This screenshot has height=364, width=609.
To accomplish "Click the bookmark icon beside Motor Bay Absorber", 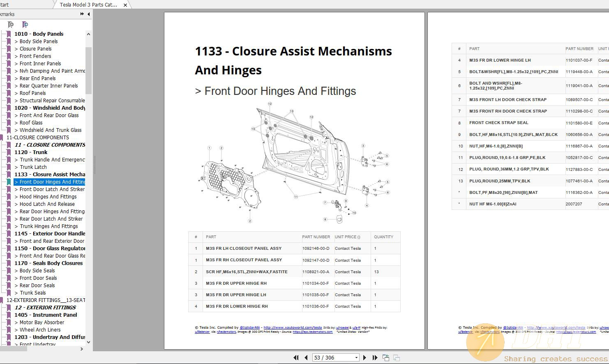I will click(x=9, y=323).
